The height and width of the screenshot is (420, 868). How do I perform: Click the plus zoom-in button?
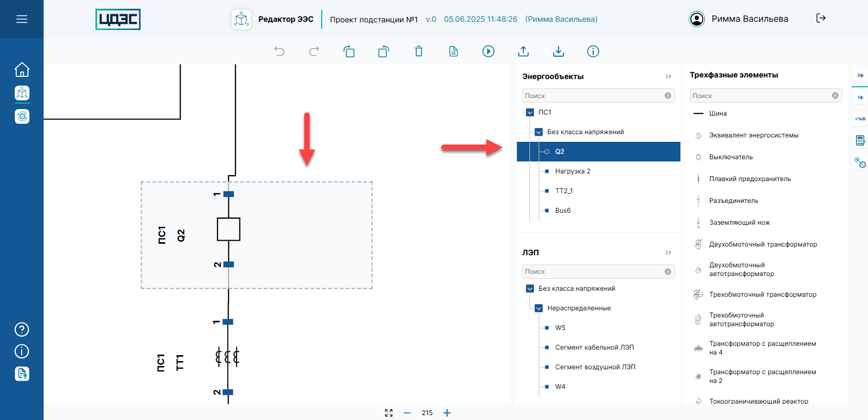(x=447, y=413)
